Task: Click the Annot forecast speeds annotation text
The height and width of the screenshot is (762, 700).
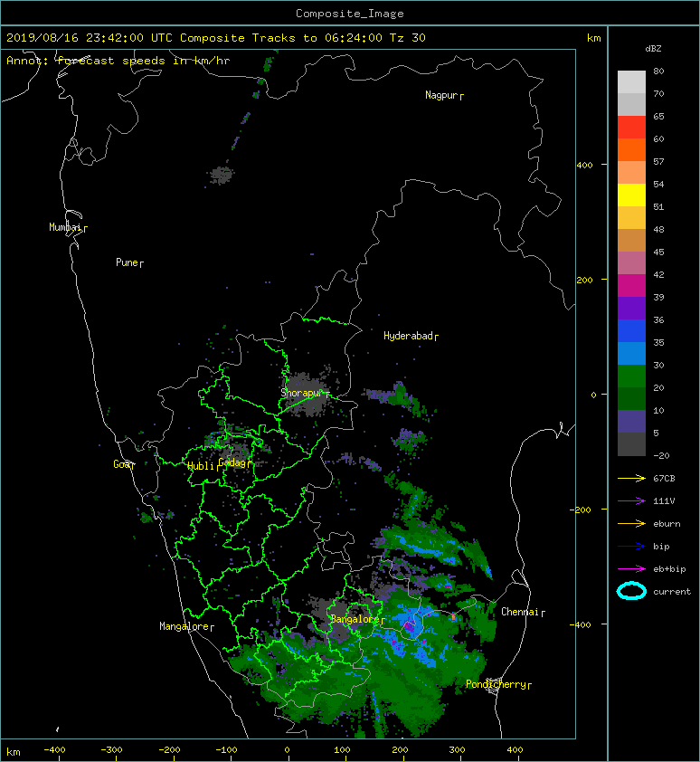Action: 118,61
